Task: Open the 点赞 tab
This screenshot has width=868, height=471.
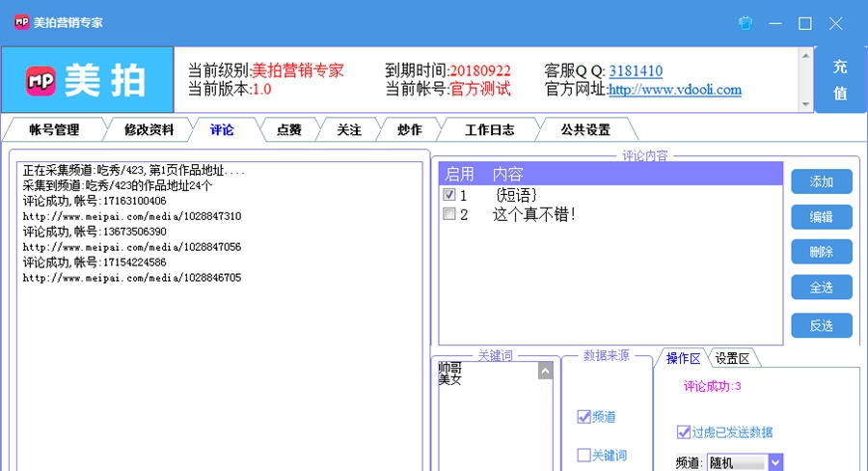Action: pos(288,129)
